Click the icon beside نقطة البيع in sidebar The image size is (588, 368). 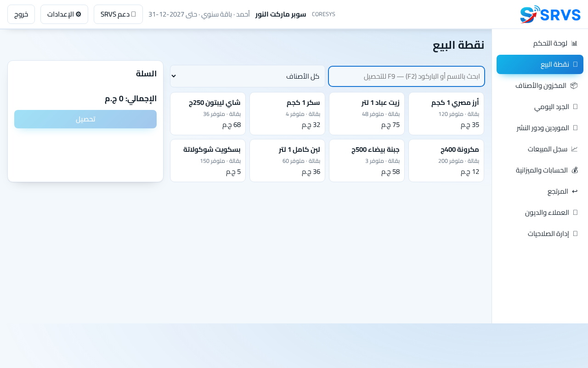575,64
